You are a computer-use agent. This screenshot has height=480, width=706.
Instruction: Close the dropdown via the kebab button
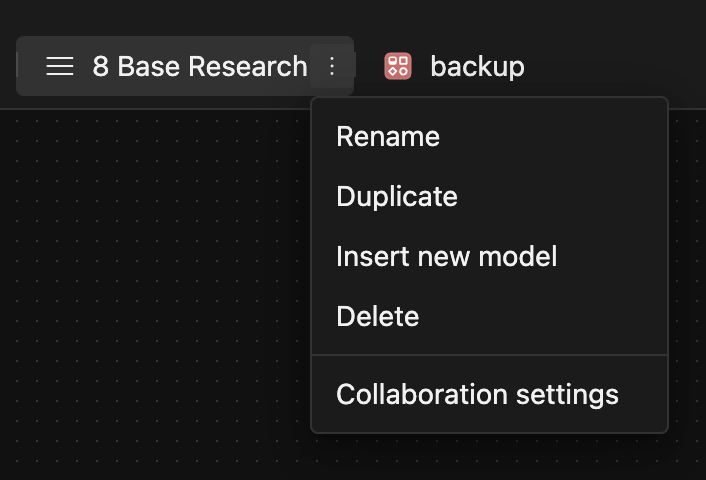point(332,67)
